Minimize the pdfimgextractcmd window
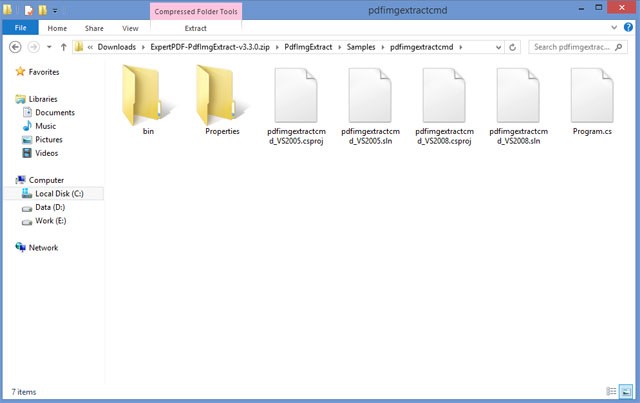Screen dimensions: 640x403 581,9
